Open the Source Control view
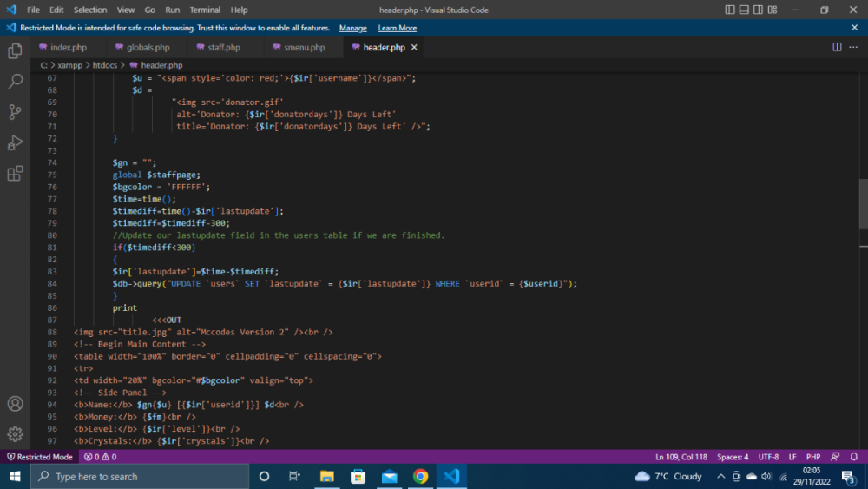This screenshot has height=489, width=868. coord(15,112)
